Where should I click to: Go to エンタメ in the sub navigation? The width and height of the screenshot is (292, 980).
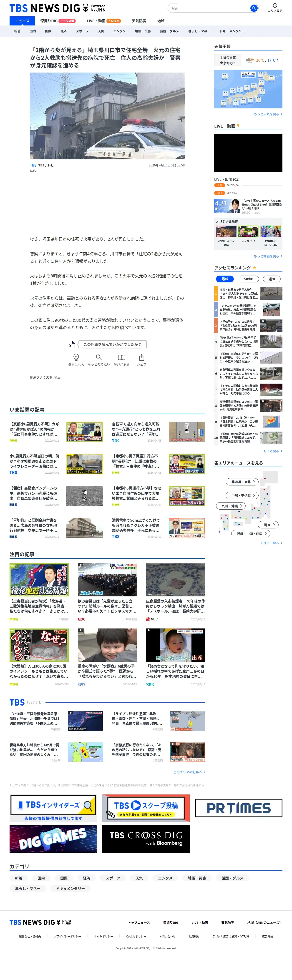tap(119, 31)
